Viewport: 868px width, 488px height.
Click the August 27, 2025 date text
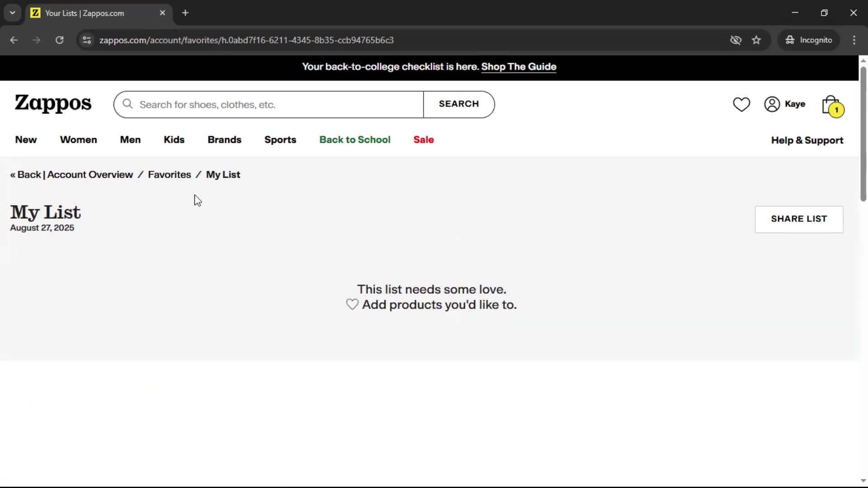tap(42, 228)
